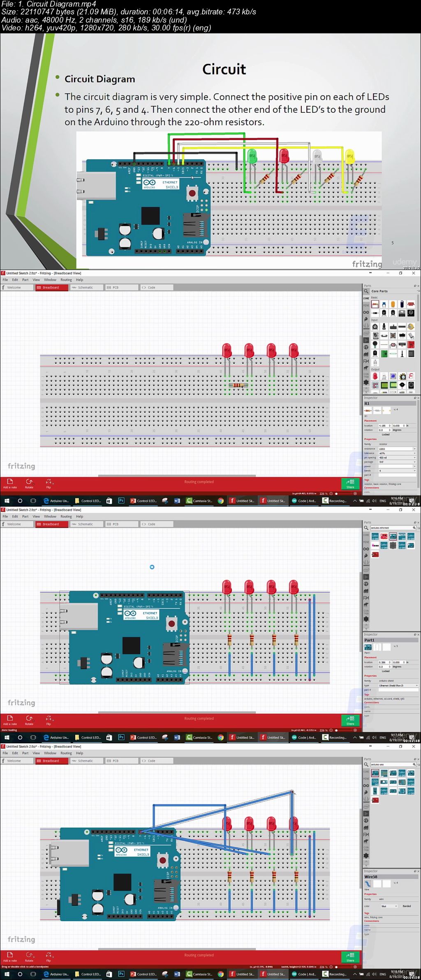Open the tolerance dropdown in R1 frame Inspector
The image size is (421, 980).
398,453
